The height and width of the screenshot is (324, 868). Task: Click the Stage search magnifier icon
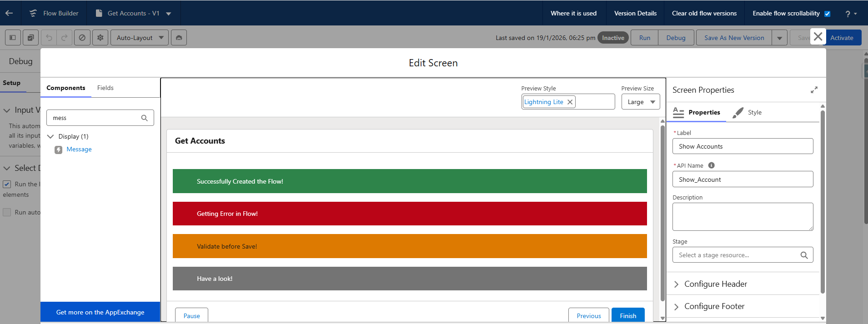click(x=804, y=255)
